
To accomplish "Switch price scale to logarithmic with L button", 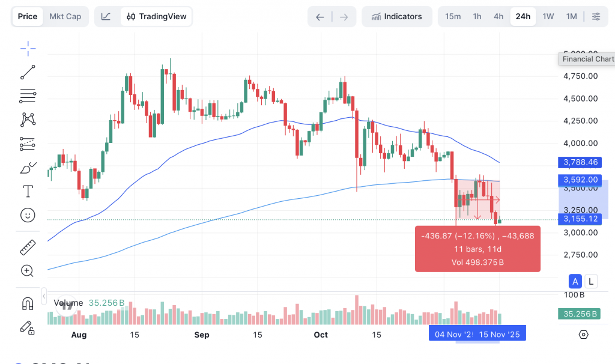I will 590,281.
